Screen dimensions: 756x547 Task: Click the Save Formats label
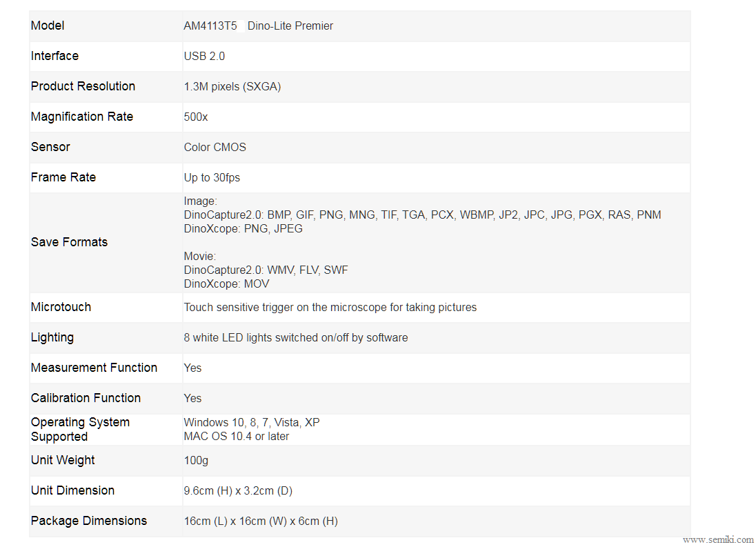[x=69, y=242]
